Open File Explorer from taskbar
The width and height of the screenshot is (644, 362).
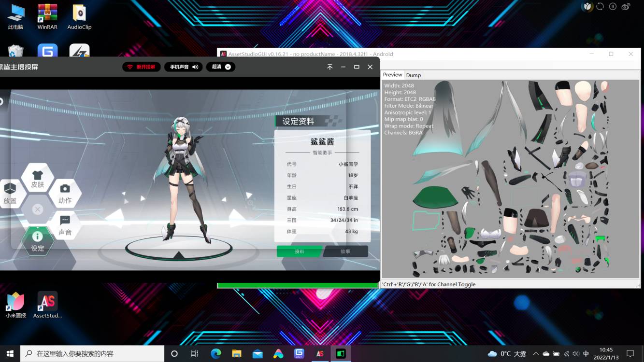click(x=236, y=353)
